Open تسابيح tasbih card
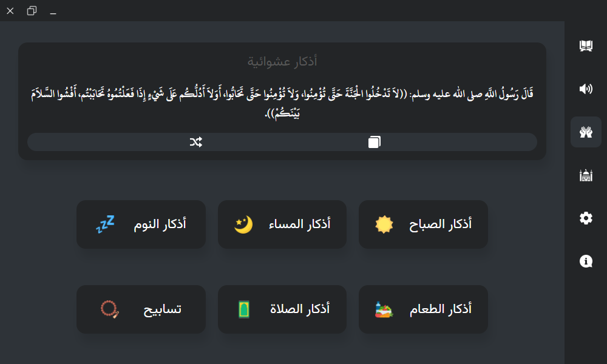 [141, 309]
